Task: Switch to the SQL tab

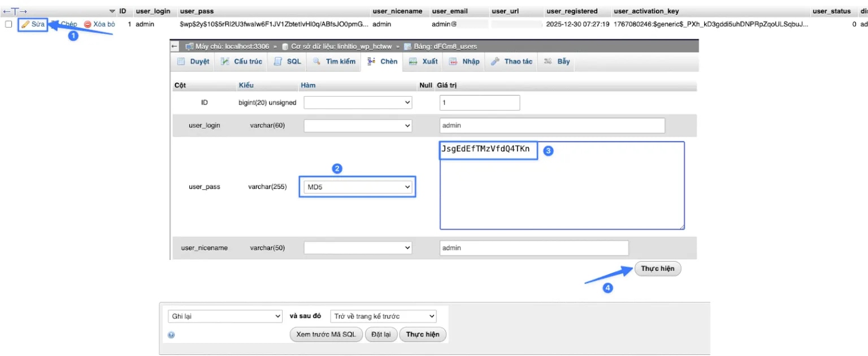Action: pos(288,62)
